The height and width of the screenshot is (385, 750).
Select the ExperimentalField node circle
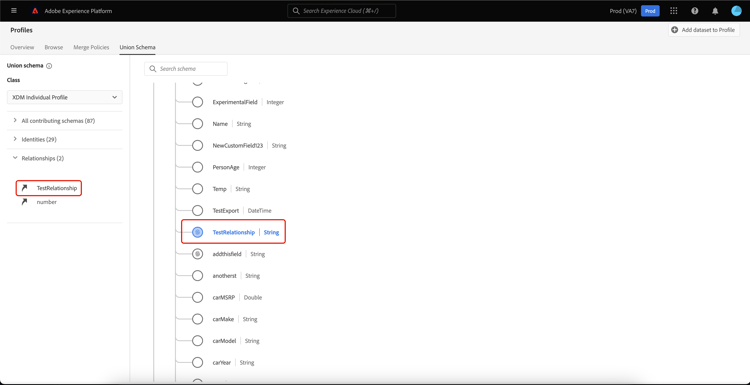click(198, 102)
